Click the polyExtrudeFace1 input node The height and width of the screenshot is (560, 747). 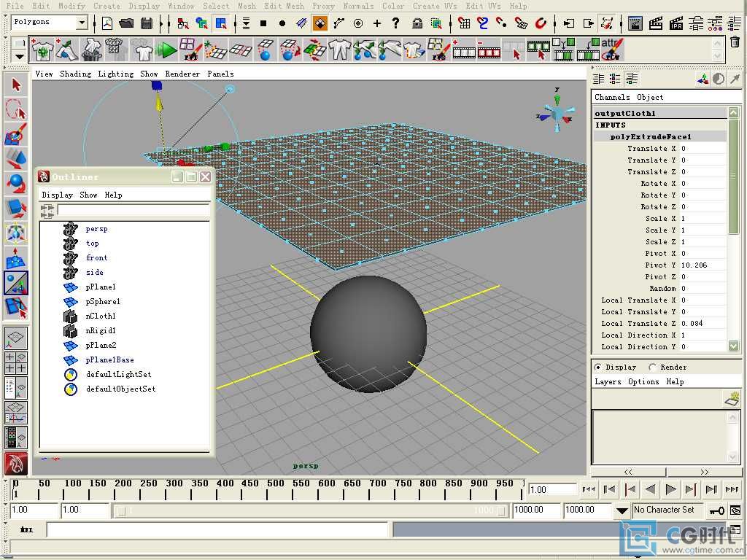[x=650, y=136]
